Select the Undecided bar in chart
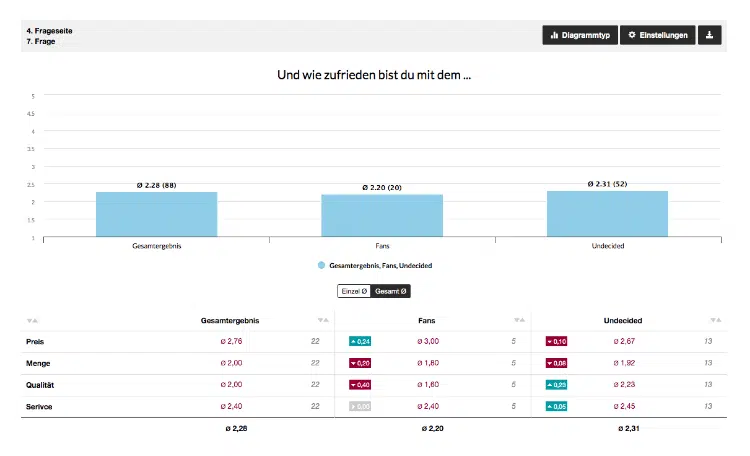 tap(607, 213)
